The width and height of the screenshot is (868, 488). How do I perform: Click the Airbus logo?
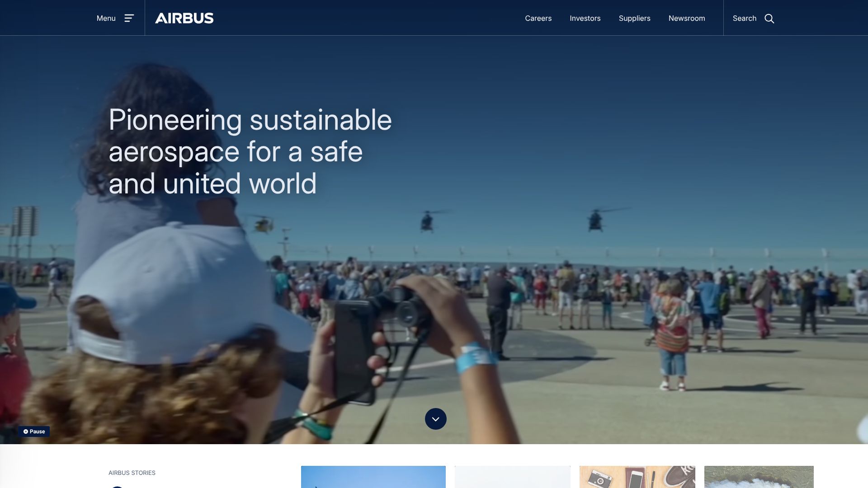click(184, 18)
